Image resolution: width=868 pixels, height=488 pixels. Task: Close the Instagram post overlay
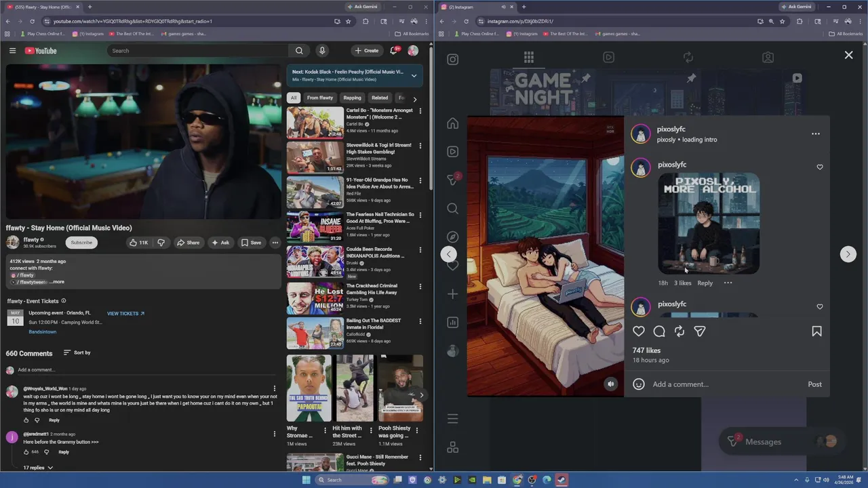(848, 55)
